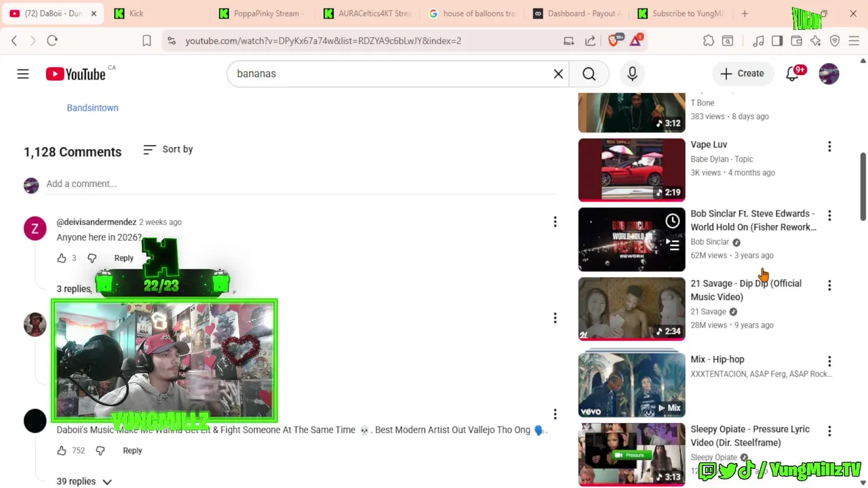This screenshot has width=868, height=488.
Task: Share the page with the address bar share icon
Action: tap(590, 41)
